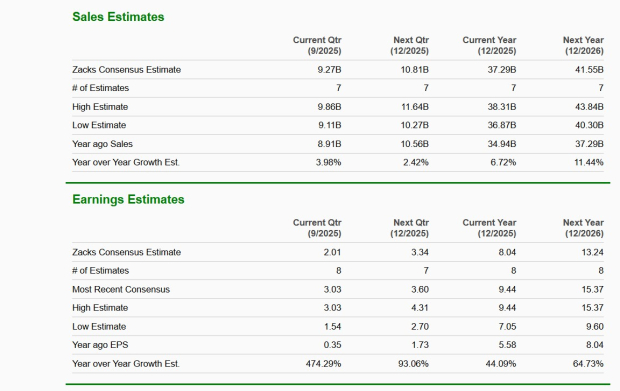Click 37.29B in the Year ago Sales row
Screen dimensions: 620x391
coord(589,144)
